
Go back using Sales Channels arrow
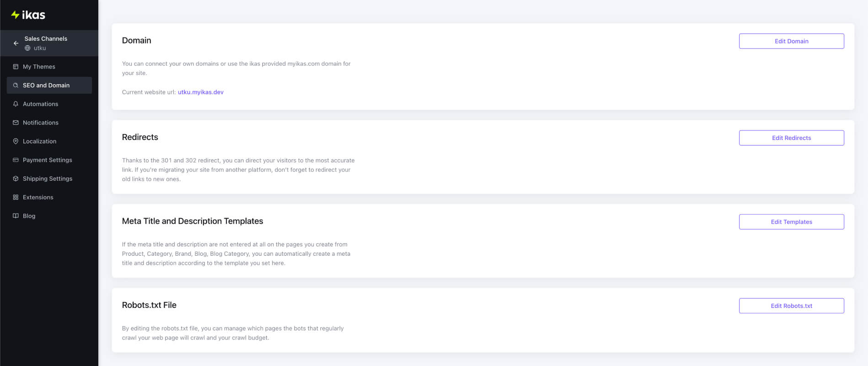[16, 43]
